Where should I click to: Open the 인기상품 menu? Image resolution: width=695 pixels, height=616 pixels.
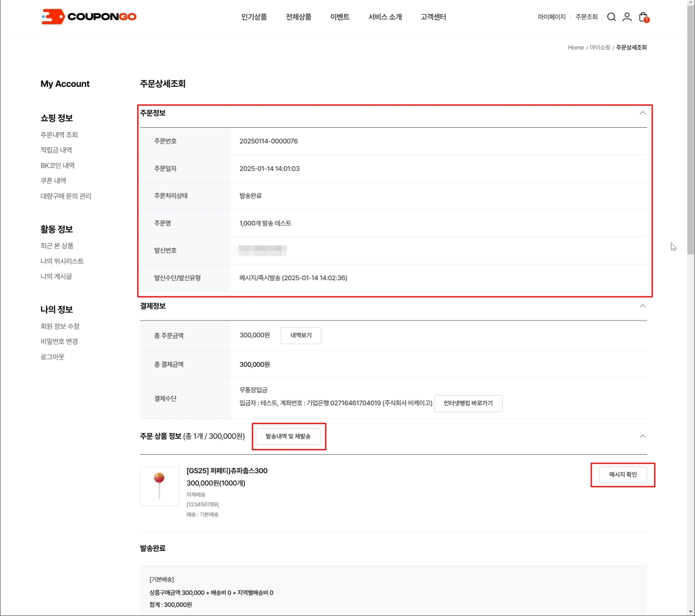pyautogui.click(x=254, y=17)
